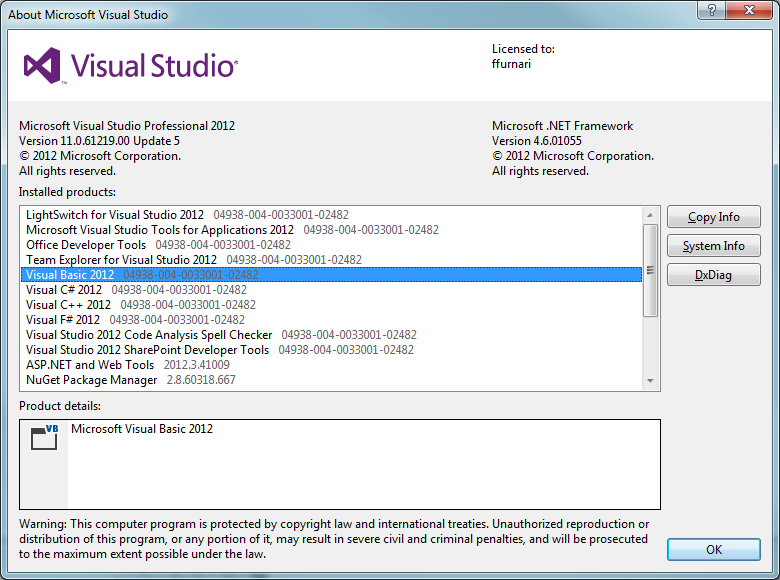Click the licensed user name ffurnari
Image resolution: width=780 pixels, height=580 pixels.
tap(511, 64)
